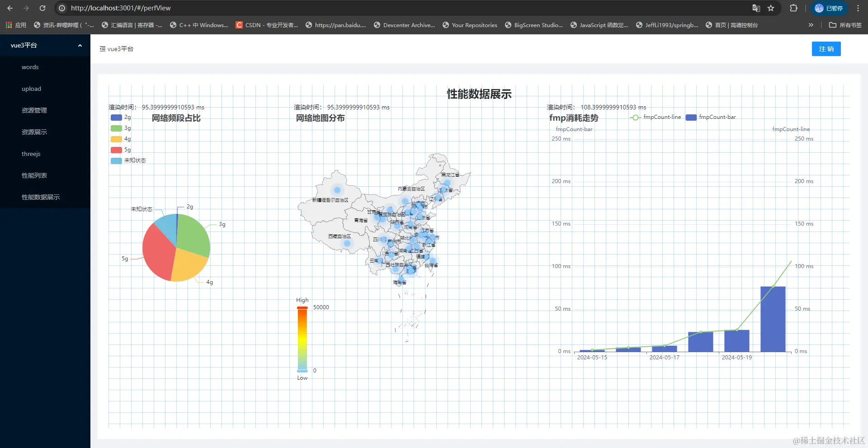The width and height of the screenshot is (868, 448).
Task: Select the upload menu item
Action: (45, 89)
